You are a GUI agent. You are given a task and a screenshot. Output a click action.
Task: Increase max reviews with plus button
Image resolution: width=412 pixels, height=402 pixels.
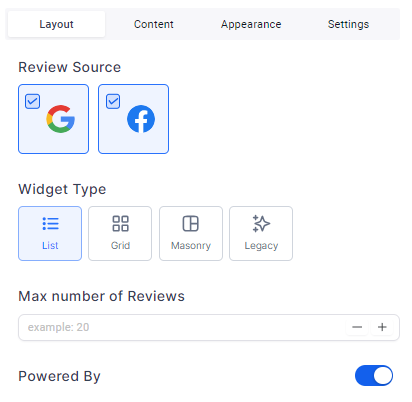click(382, 327)
